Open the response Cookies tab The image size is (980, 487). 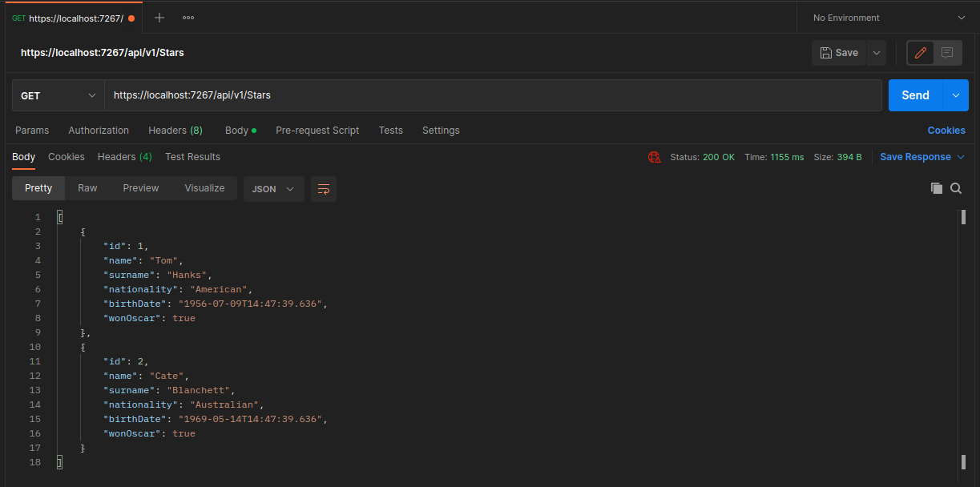point(67,157)
